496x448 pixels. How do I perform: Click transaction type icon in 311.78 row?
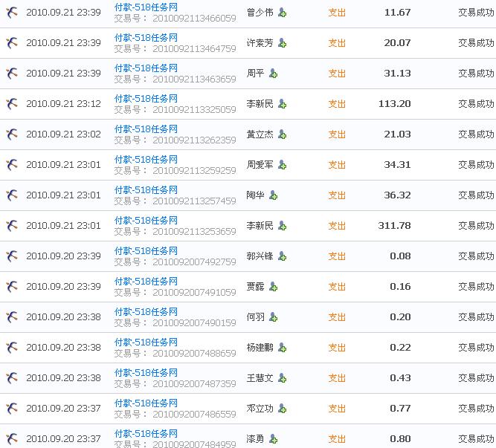click(12, 226)
